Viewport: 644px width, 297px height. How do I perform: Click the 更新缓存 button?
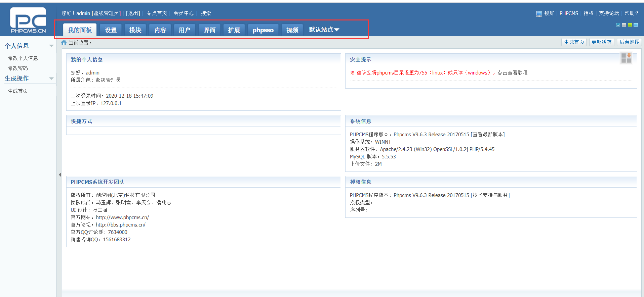tap(602, 42)
